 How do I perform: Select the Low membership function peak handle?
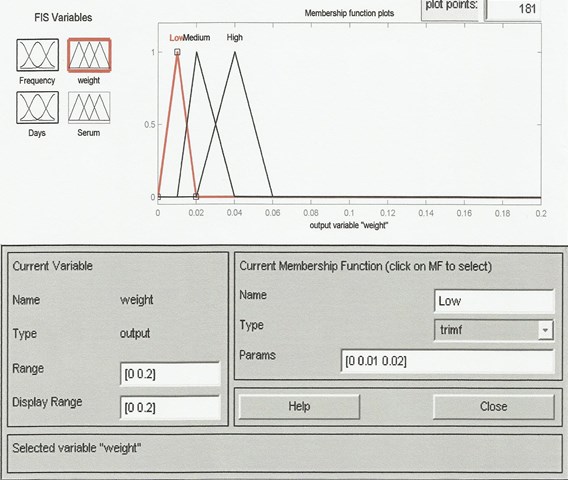point(177,52)
